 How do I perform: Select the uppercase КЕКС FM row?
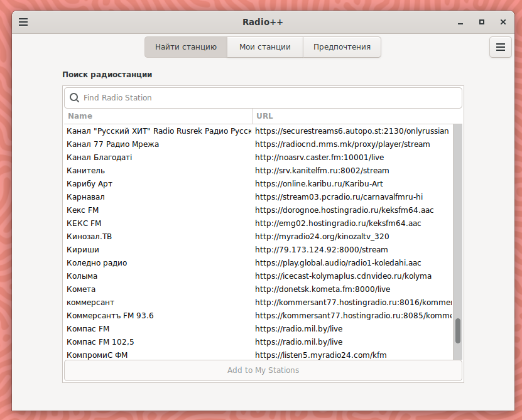click(x=258, y=223)
